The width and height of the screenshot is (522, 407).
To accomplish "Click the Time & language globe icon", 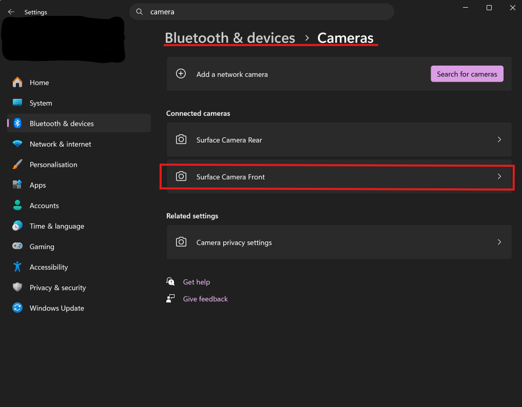I will coord(17,226).
